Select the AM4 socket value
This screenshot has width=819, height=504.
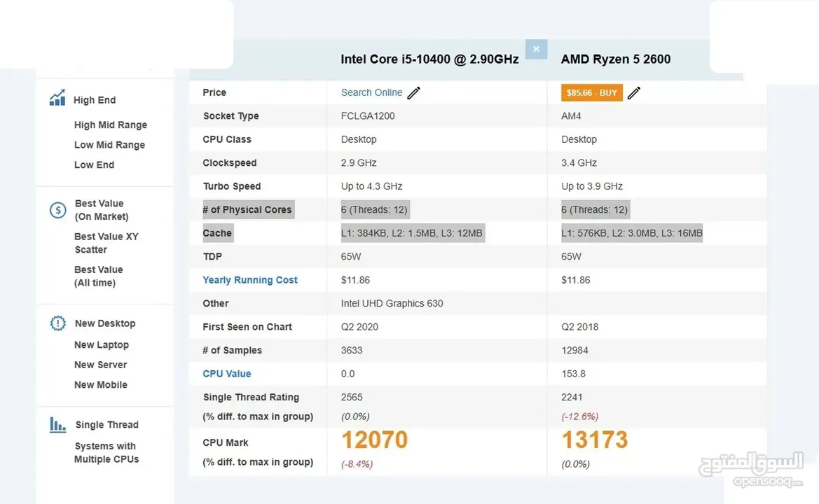pyautogui.click(x=571, y=115)
